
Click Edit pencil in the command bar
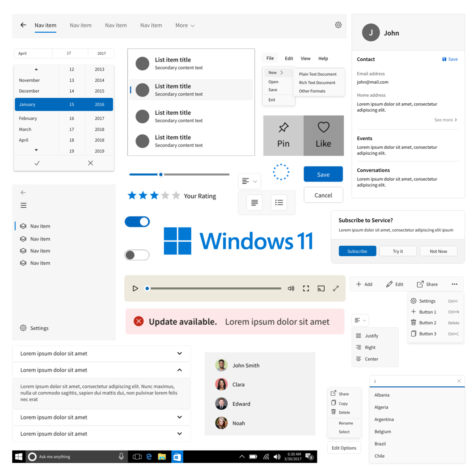tap(395, 284)
